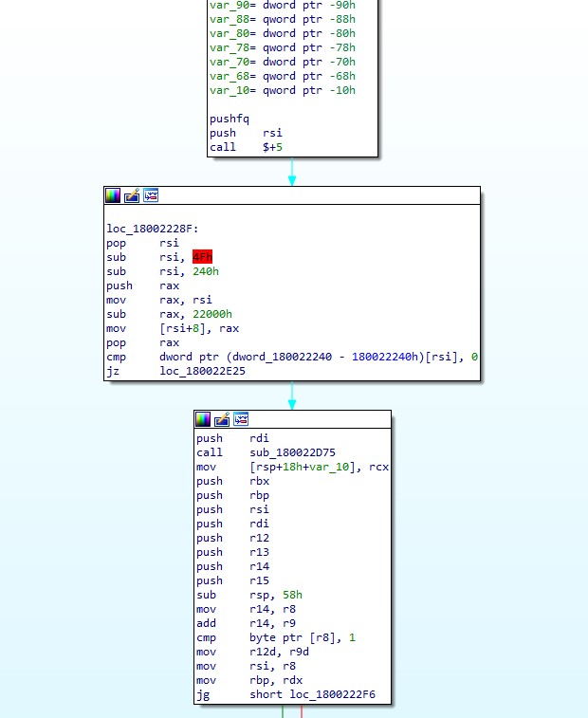This screenshot has height=718, width=588.
Task: Select 'mov rsi, r8' instruction
Action: pos(247,666)
